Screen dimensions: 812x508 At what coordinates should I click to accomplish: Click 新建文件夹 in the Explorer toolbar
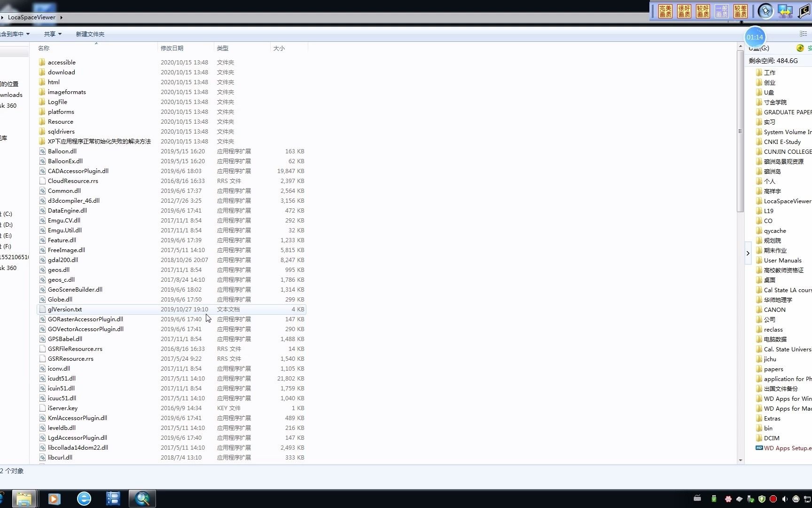tap(90, 34)
